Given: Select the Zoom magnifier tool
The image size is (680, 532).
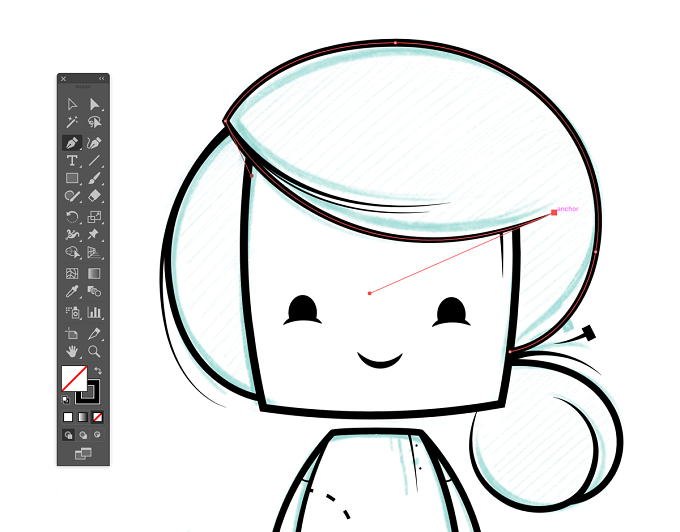Looking at the screenshot, I should 94,351.
